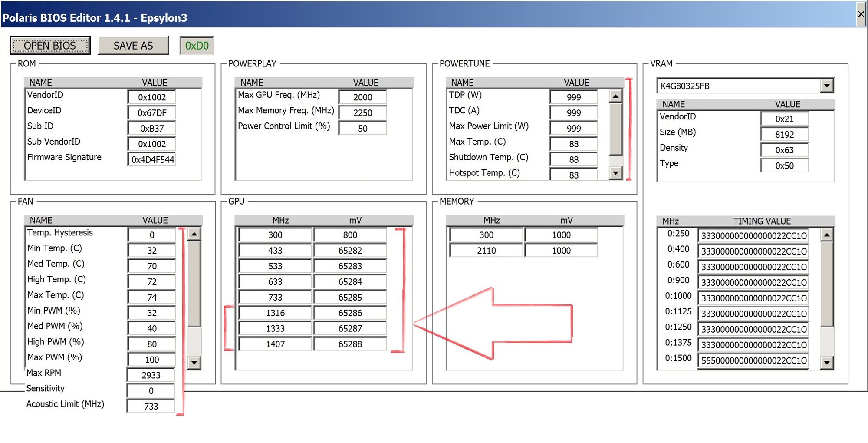Click the POWERTUNE list scroll up arrow
Viewport: 868px width, 443px height.
point(615,96)
